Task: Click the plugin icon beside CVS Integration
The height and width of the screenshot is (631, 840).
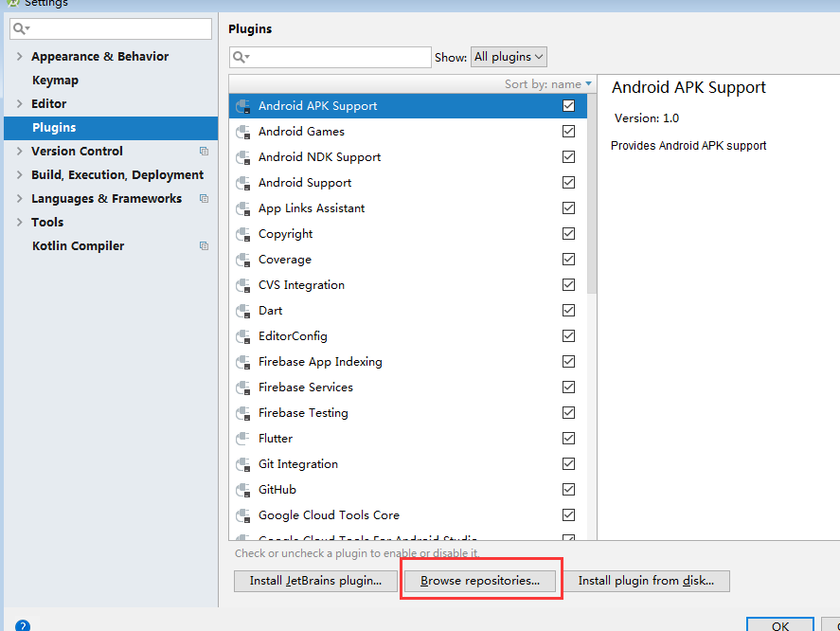Action: pyautogui.click(x=243, y=285)
